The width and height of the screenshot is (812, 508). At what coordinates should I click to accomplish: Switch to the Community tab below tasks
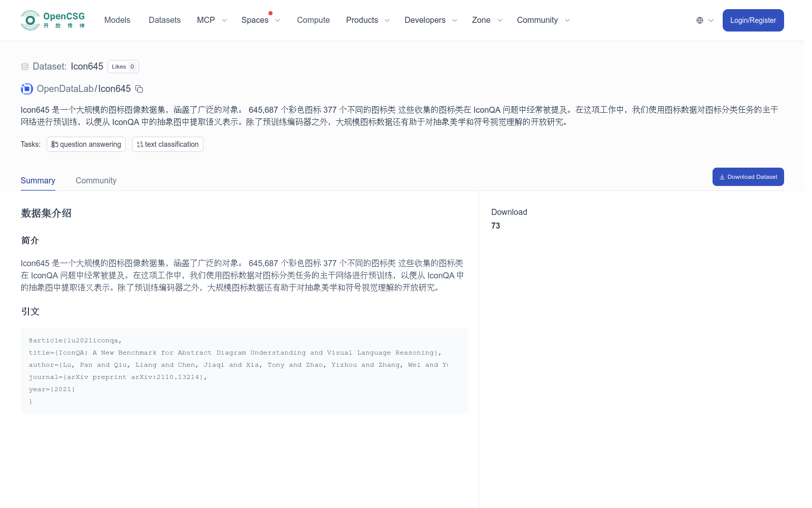pos(96,181)
